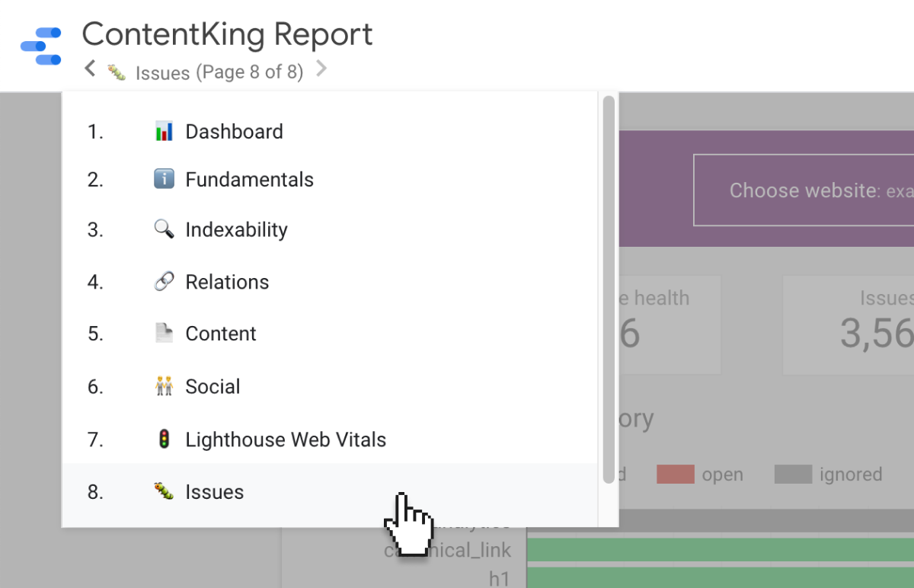
Task: Click the bug icon in Issues row
Action: (x=164, y=491)
